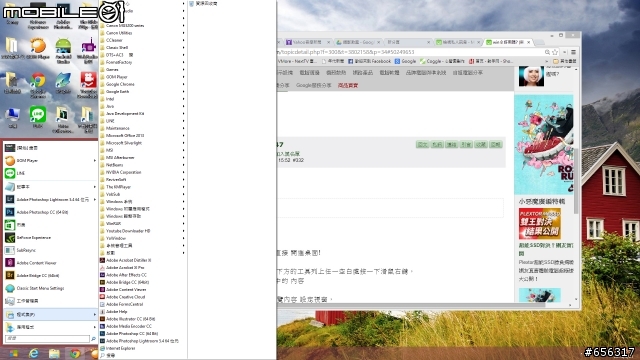The height and width of the screenshot is (360, 640).
Task: Expand the Canon Utilities folder
Action: tap(142, 33)
